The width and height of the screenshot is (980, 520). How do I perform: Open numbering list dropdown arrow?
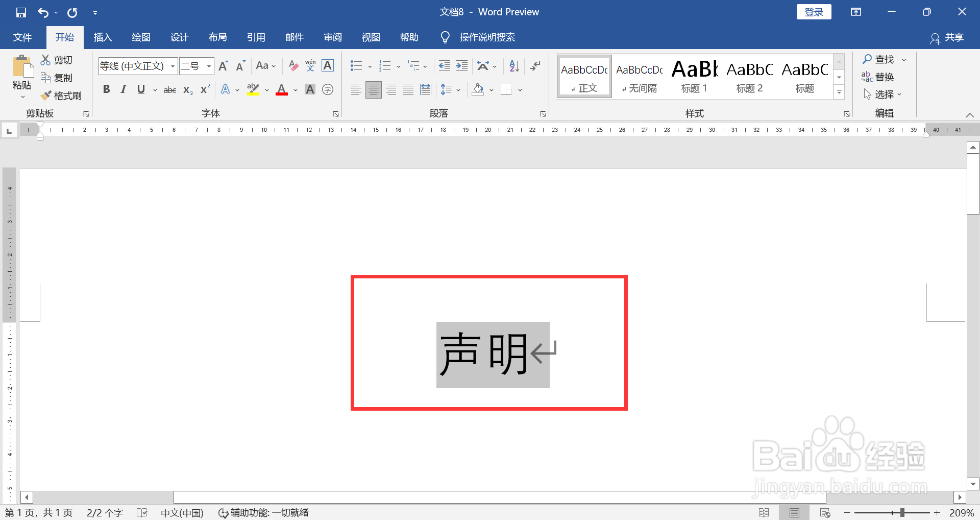coord(398,66)
